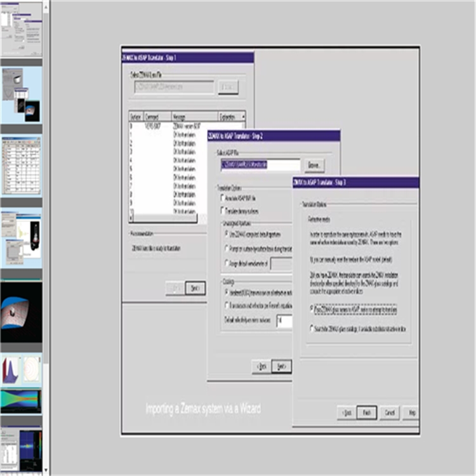This screenshot has width=476, height=476.
Task: Click the Step 1 ZEMAX lens file field
Action: pyautogui.click(x=174, y=87)
